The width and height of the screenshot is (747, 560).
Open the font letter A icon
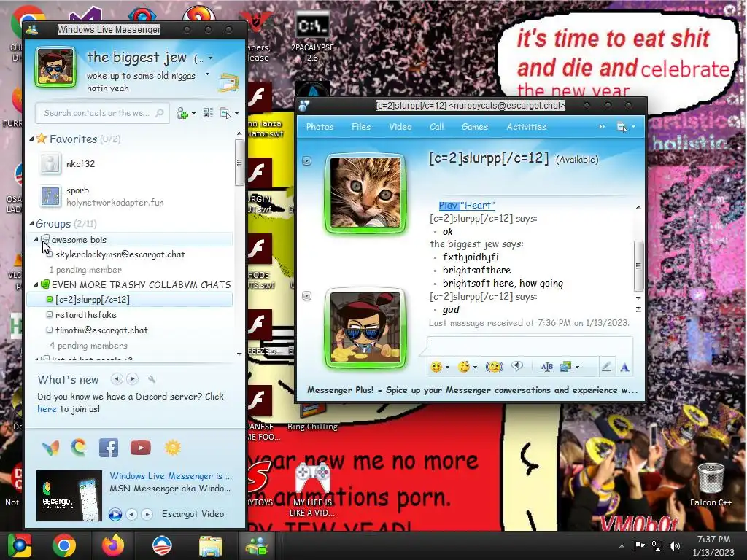[624, 367]
